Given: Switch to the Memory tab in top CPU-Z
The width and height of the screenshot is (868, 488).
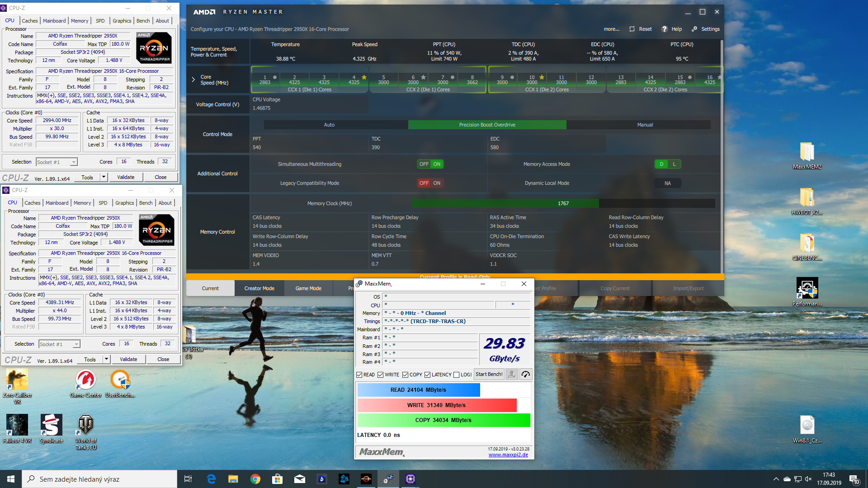Looking at the screenshot, I should click(x=80, y=21).
